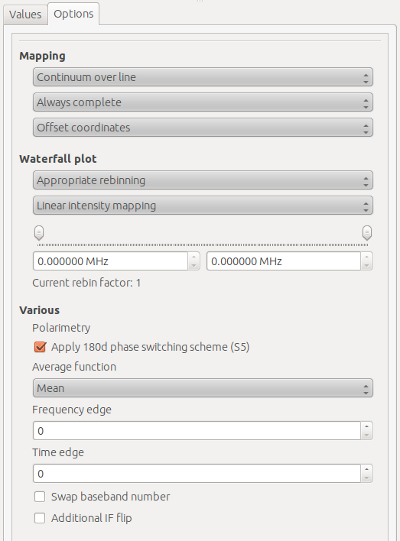The height and width of the screenshot is (541, 400).
Task: Decrease the Time edge stepper
Action: point(367,478)
